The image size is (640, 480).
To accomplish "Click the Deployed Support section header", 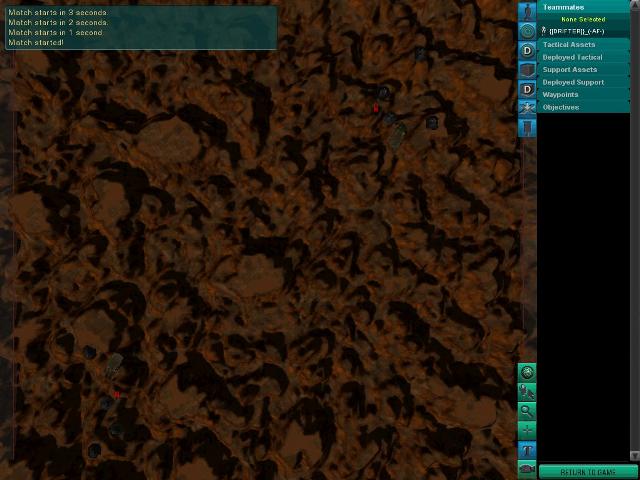I will 573,82.
